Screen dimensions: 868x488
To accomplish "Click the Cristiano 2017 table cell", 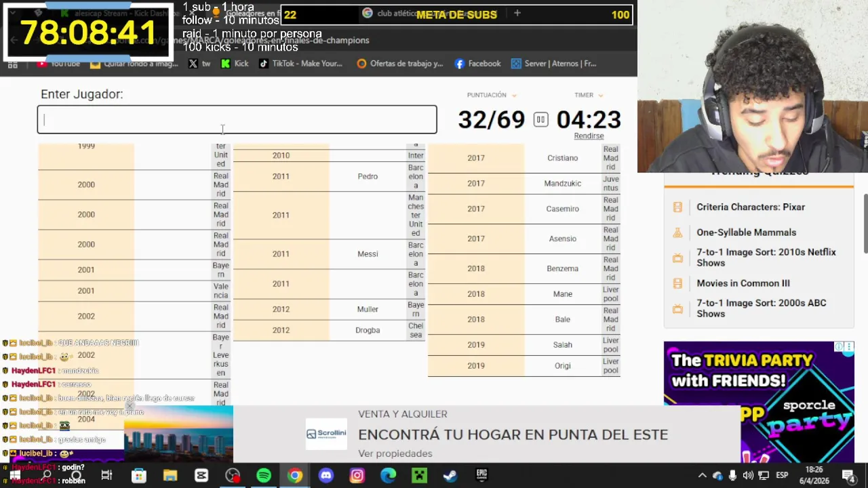I will click(563, 158).
